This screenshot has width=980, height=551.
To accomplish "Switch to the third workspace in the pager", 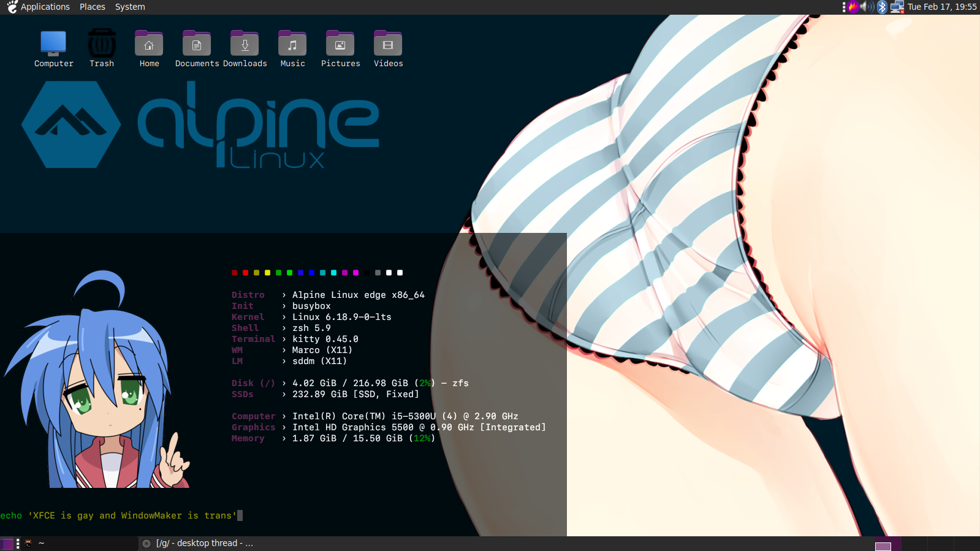I will 940,544.
